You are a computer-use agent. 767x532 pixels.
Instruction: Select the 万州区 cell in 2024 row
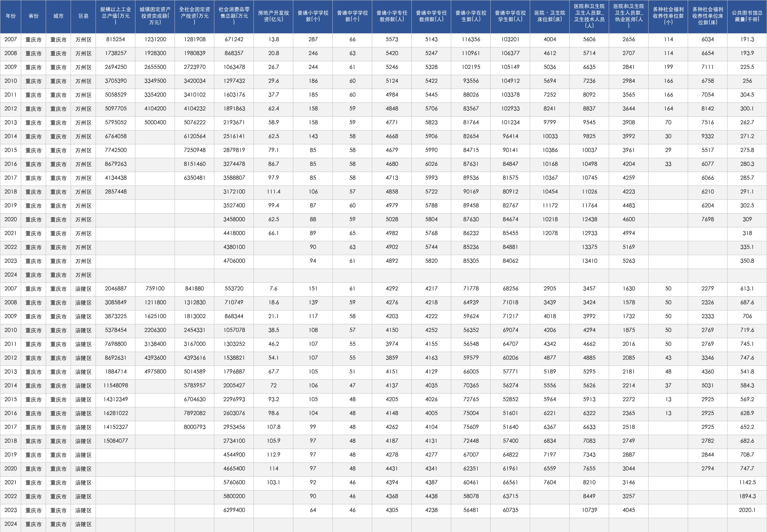click(x=83, y=275)
